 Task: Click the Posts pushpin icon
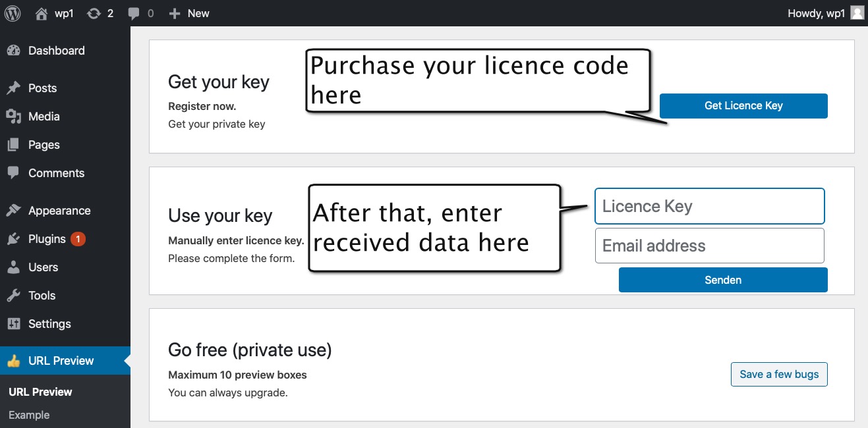(13, 88)
